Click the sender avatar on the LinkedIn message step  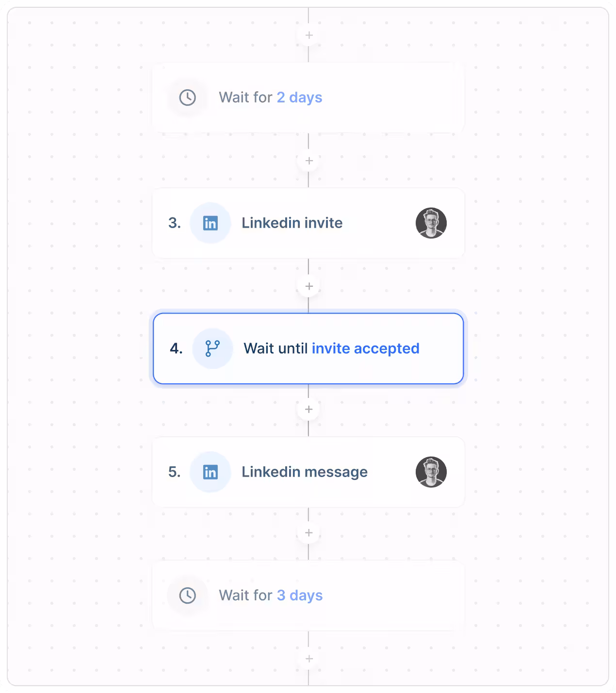click(x=431, y=472)
